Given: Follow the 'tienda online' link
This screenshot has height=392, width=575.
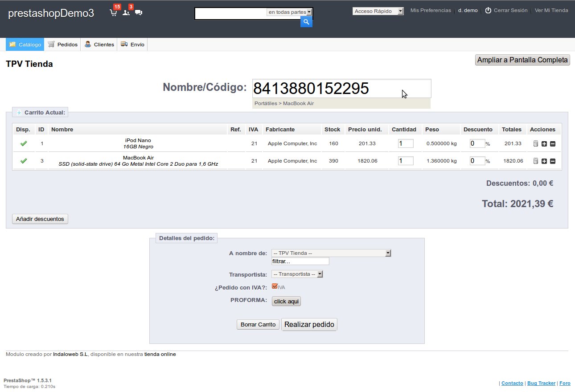Looking at the screenshot, I should pos(160,355).
